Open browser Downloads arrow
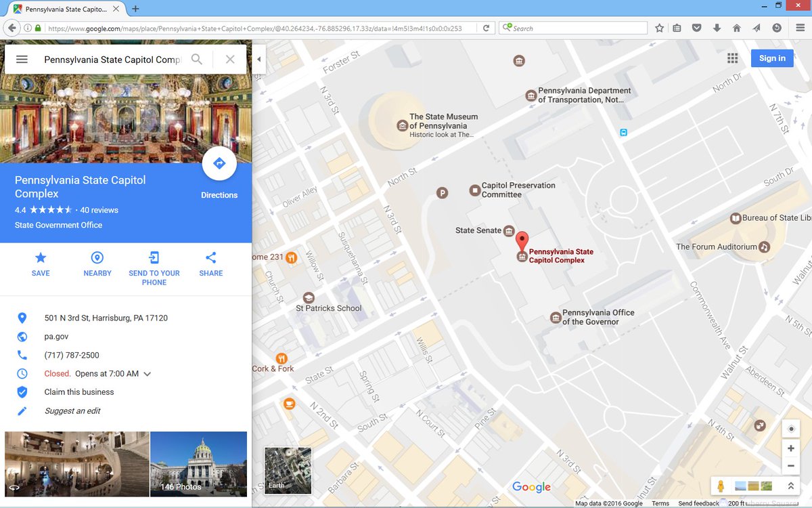Image resolution: width=812 pixels, height=508 pixels. (717, 28)
